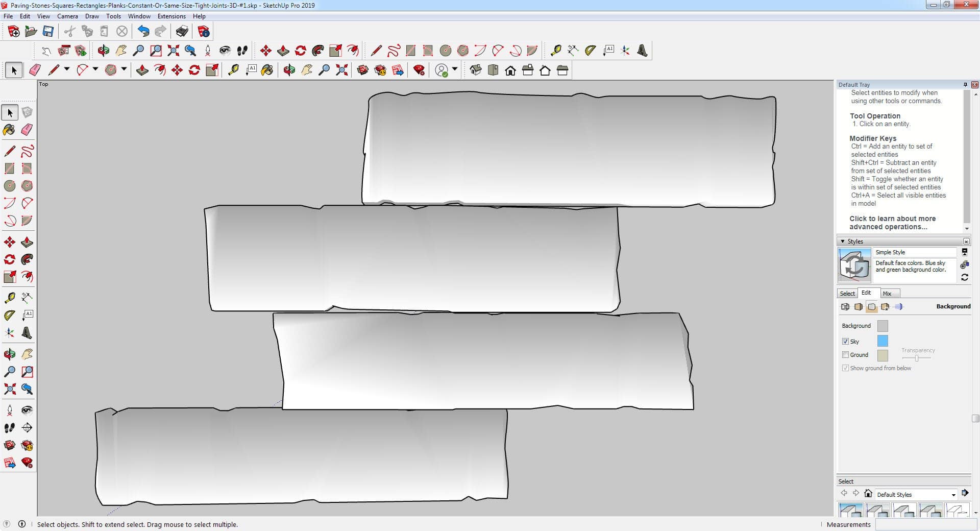Collapse the Styles panel section
This screenshot has width=980, height=531.
[843, 242]
